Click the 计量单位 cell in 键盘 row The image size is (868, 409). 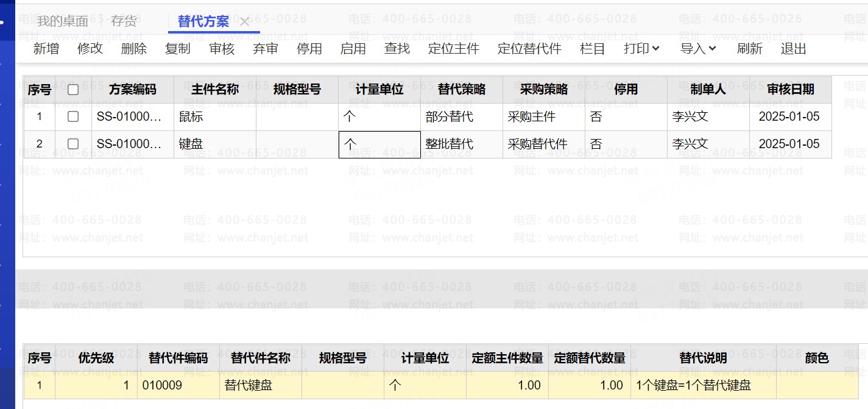[x=379, y=144]
